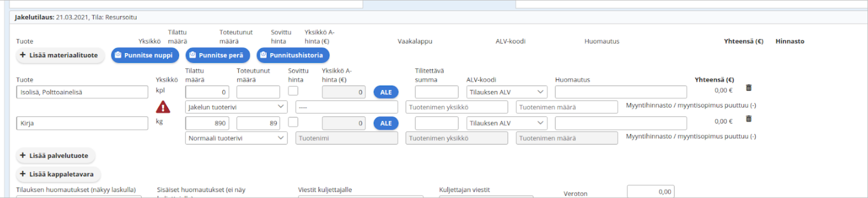The width and height of the screenshot is (868, 198).
Task: Click Yksikkö A-hinta field in Kirja row
Action: [344, 123]
